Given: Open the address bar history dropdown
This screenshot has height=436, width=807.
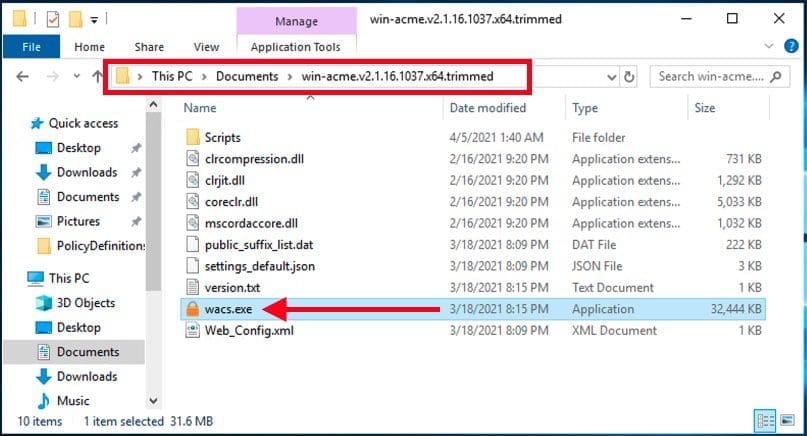Looking at the screenshot, I should tap(608, 76).
